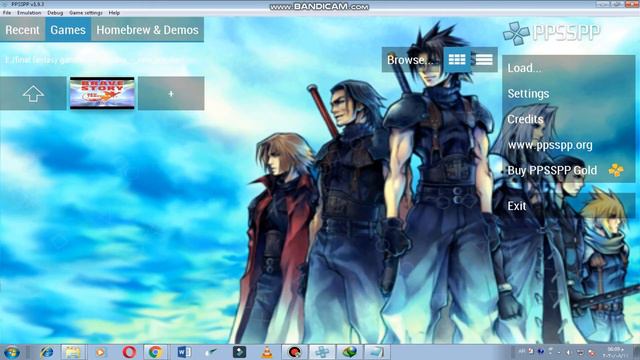Open the File menu
The height and width of the screenshot is (360, 640).
tap(7, 13)
